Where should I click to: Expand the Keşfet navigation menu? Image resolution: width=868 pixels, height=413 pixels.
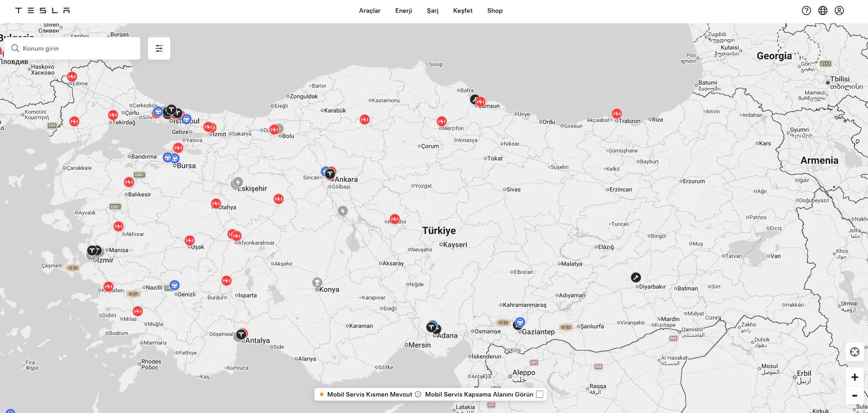pos(463,10)
